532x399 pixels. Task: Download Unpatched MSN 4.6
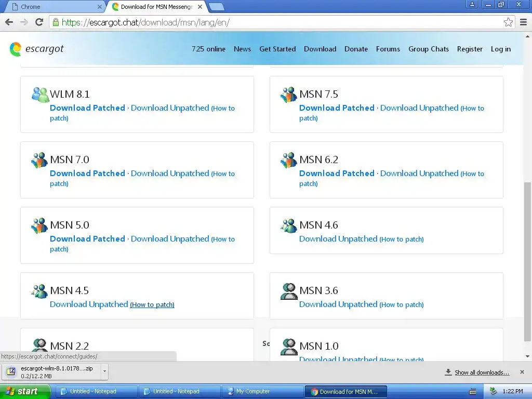(x=338, y=239)
